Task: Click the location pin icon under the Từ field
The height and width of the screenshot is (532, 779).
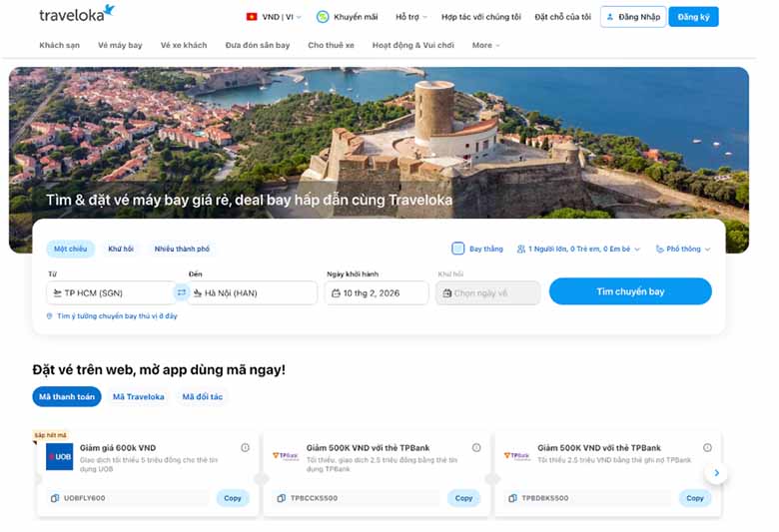Action: tap(49, 316)
